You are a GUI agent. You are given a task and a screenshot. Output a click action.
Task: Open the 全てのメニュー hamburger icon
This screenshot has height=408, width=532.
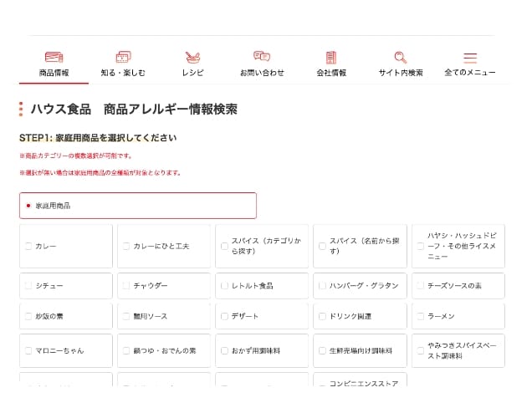point(470,58)
